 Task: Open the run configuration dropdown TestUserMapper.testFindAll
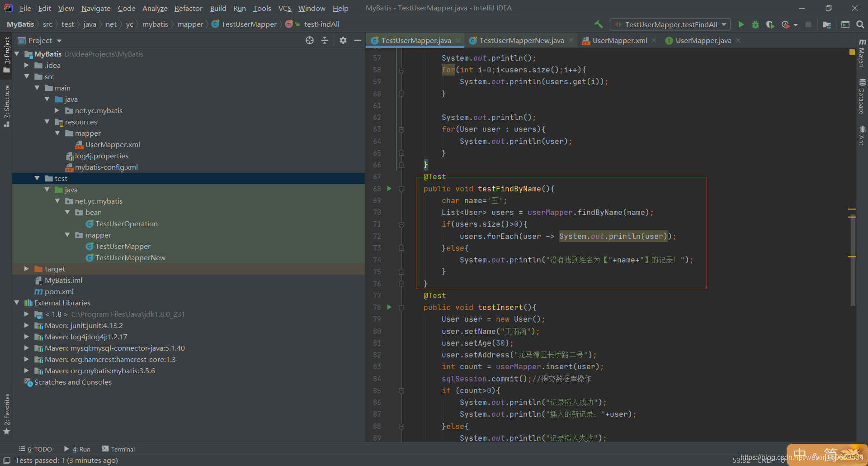[670, 24]
